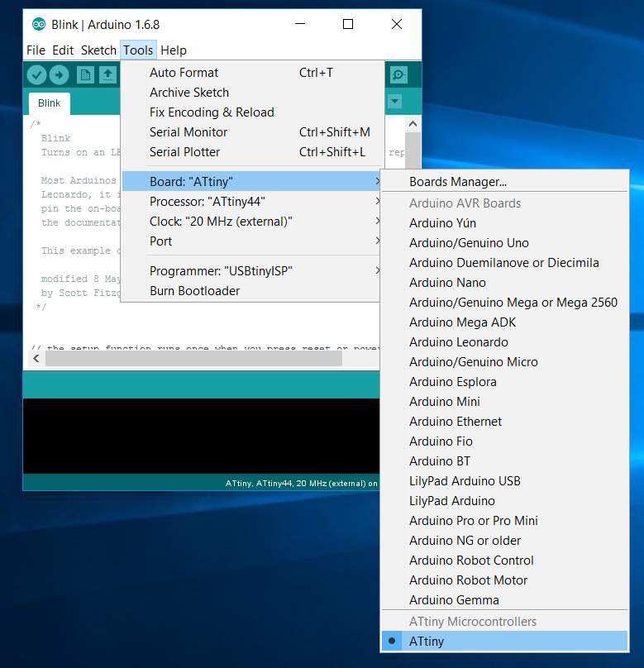Click the Upload arrow toolbar button
The image size is (644, 668).
pyautogui.click(x=59, y=75)
